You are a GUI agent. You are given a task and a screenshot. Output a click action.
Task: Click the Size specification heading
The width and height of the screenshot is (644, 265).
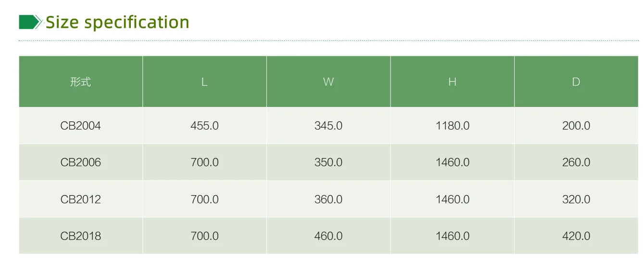(117, 23)
